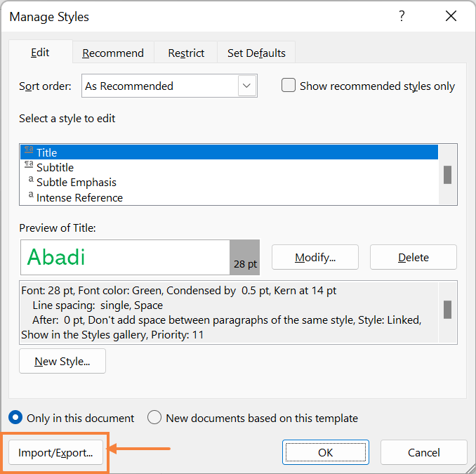Click the linked style icon beside Title
476x474 pixels.
29,150
